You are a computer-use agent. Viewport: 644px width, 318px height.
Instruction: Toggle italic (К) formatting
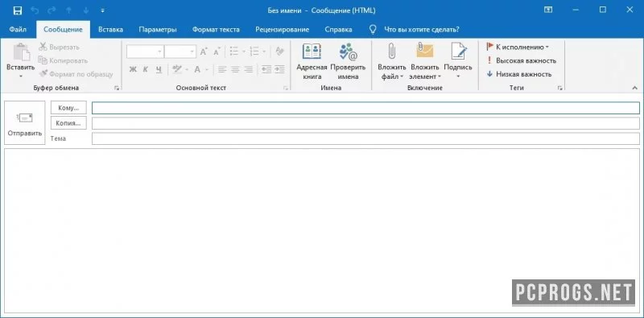pos(146,69)
